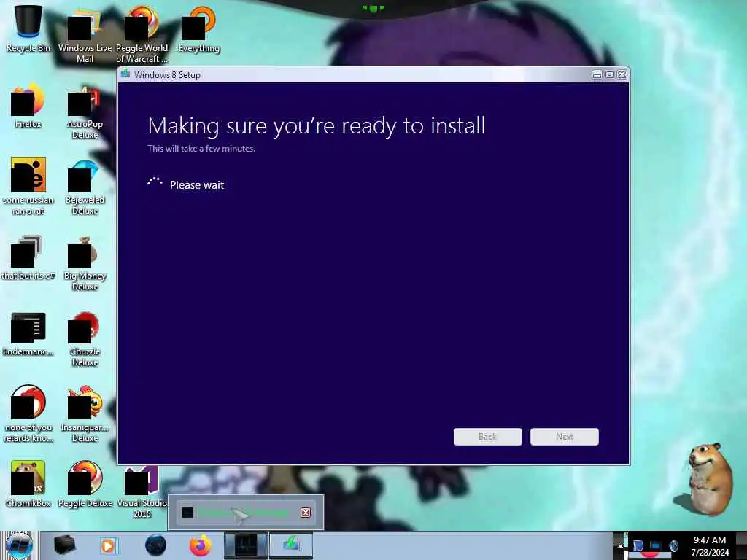Select the "some russian ran a rat" desktop icon

(x=28, y=186)
